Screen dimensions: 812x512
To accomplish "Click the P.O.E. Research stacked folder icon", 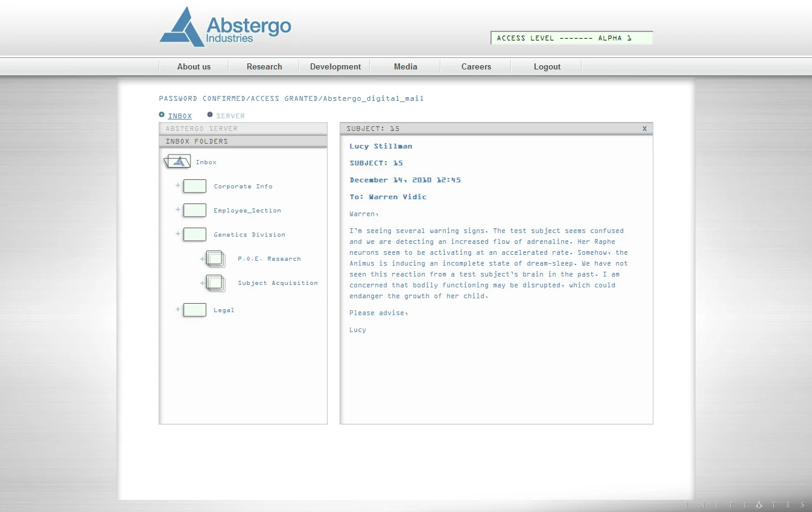I will click(216, 259).
